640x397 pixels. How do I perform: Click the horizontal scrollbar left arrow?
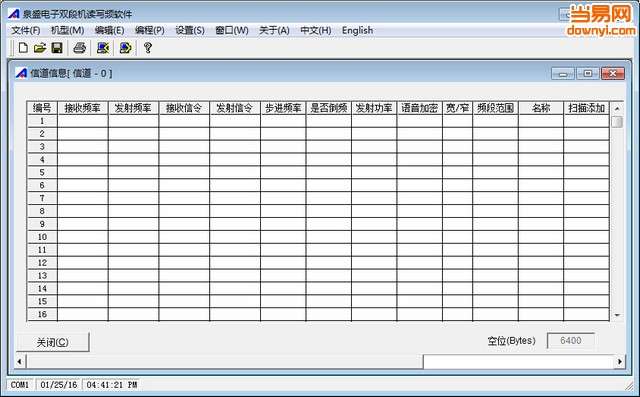click(x=19, y=362)
